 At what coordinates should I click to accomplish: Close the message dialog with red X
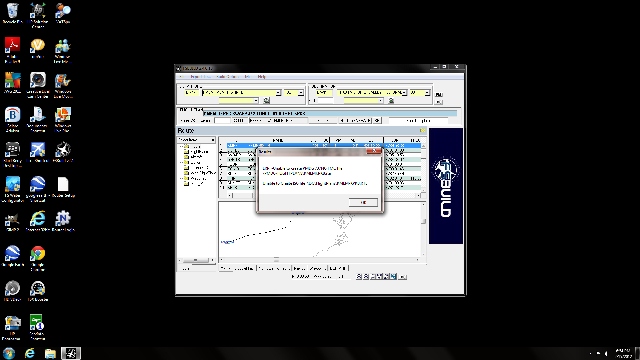point(374,151)
